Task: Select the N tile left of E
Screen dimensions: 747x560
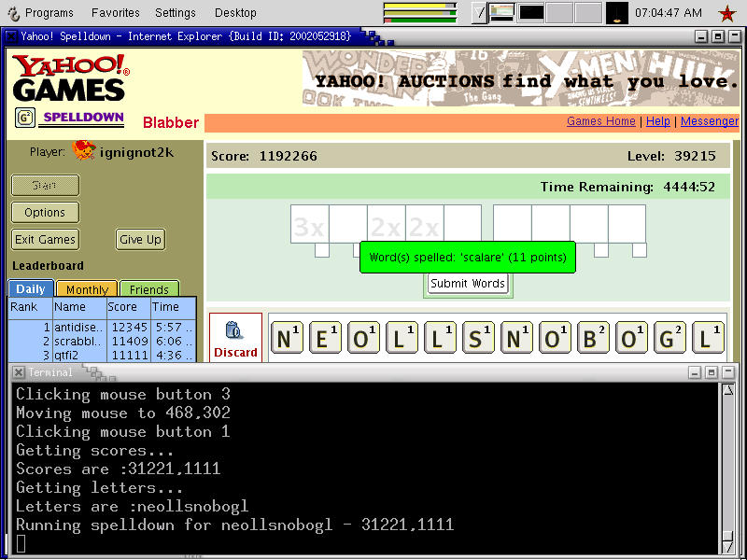Action: pyautogui.click(x=287, y=337)
